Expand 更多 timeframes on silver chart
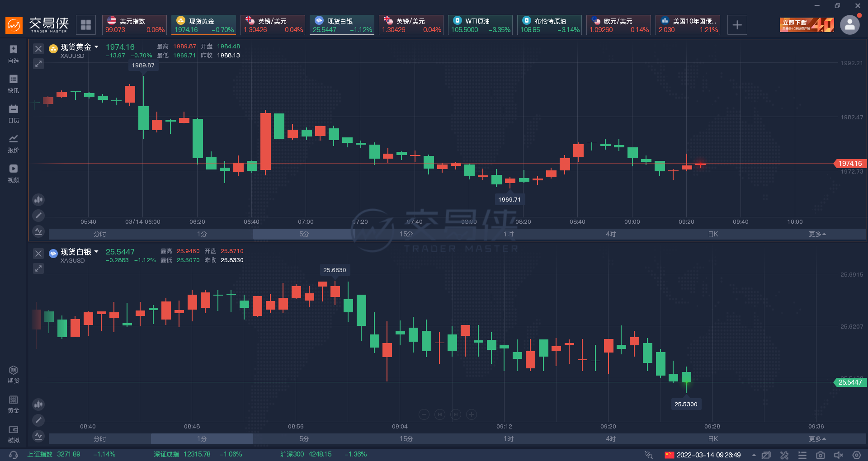 click(817, 439)
